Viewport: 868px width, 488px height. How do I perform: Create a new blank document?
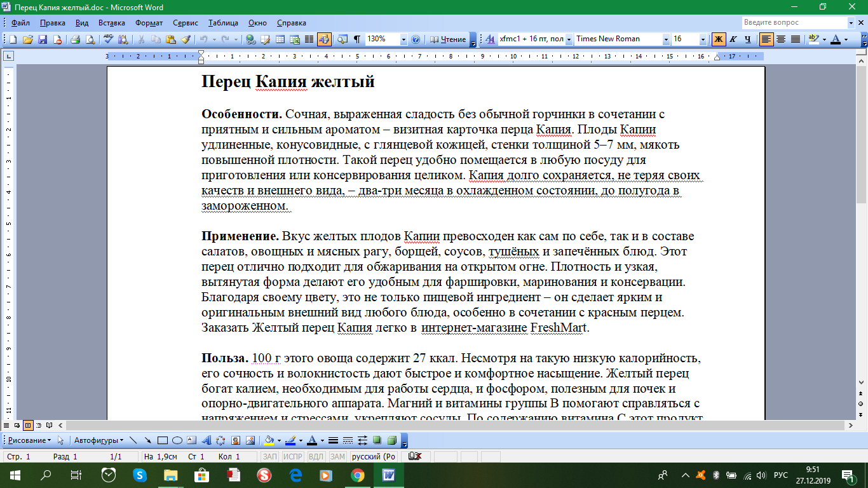point(13,39)
